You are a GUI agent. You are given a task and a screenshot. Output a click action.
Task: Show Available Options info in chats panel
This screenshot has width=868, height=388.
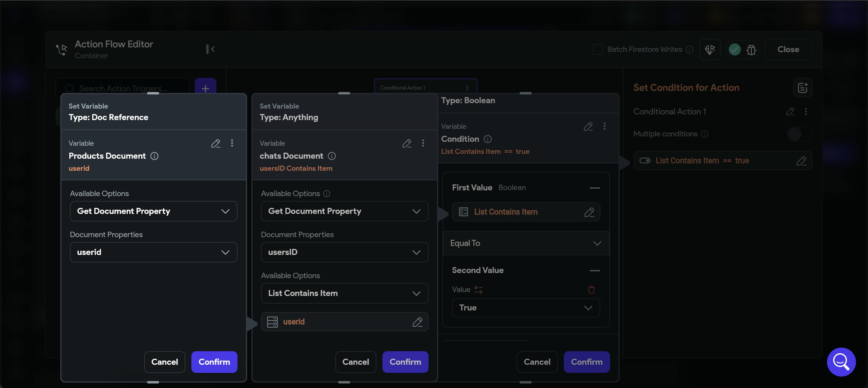click(326, 194)
